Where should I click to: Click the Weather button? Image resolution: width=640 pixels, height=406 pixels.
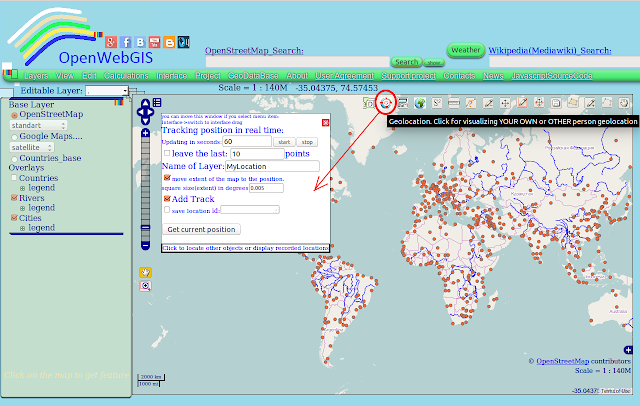pyautogui.click(x=466, y=50)
